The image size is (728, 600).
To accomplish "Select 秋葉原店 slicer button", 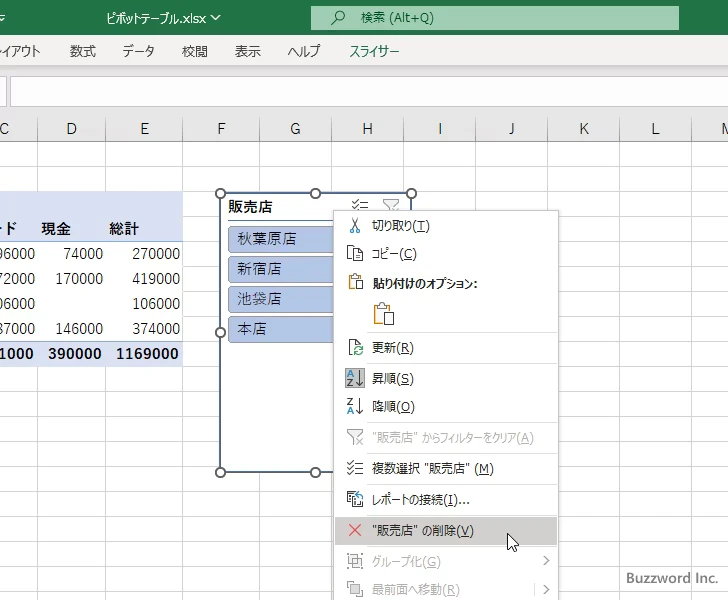I will [281, 239].
